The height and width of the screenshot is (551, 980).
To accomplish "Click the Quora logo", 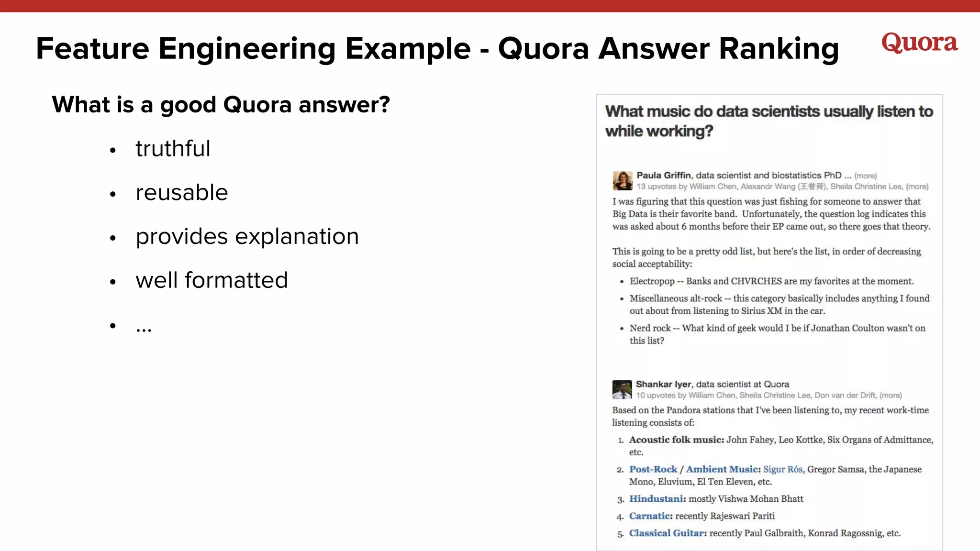I will (x=919, y=43).
